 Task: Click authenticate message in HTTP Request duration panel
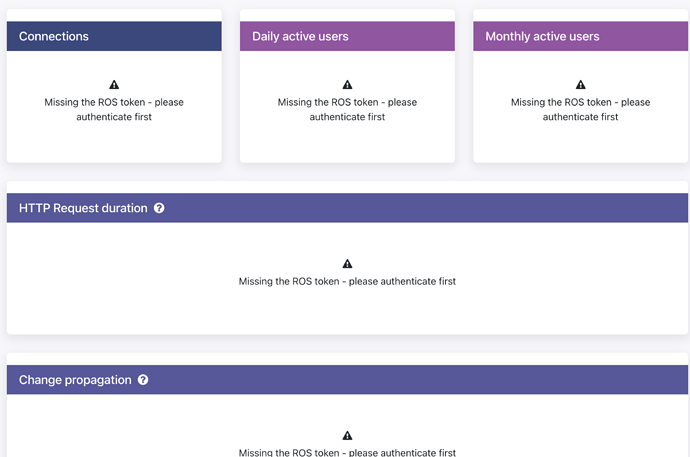(x=347, y=281)
